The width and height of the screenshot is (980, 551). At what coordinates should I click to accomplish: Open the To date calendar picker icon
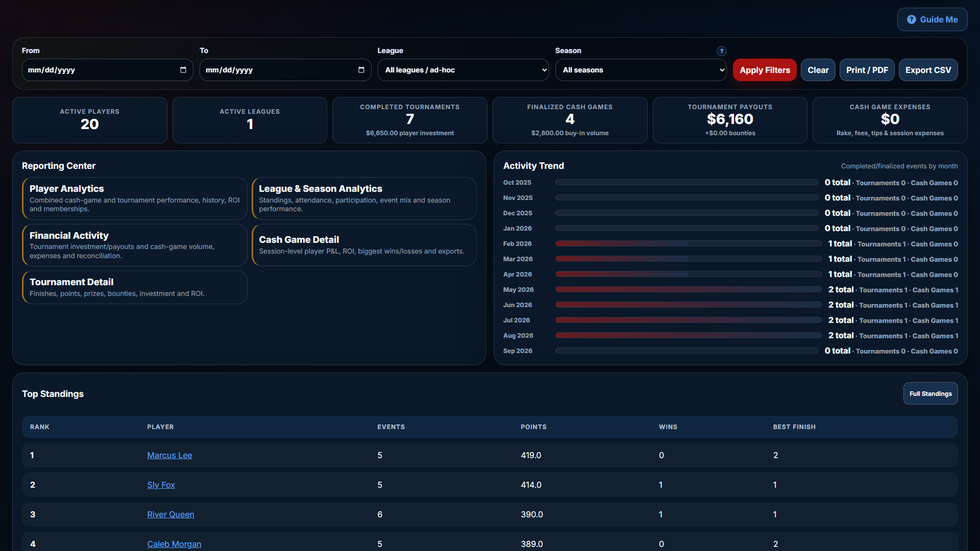(361, 70)
